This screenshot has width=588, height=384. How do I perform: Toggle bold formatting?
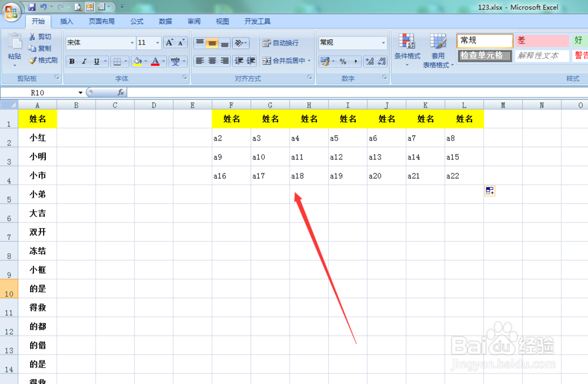click(x=72, y=61)
